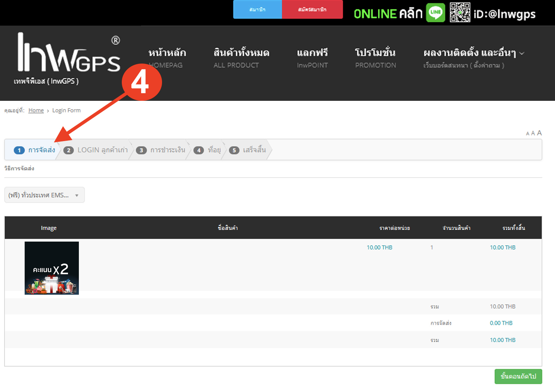Open the หน้าหลัก HOMEPAGE menu item
555x392 pixels.
pos(167,58)
